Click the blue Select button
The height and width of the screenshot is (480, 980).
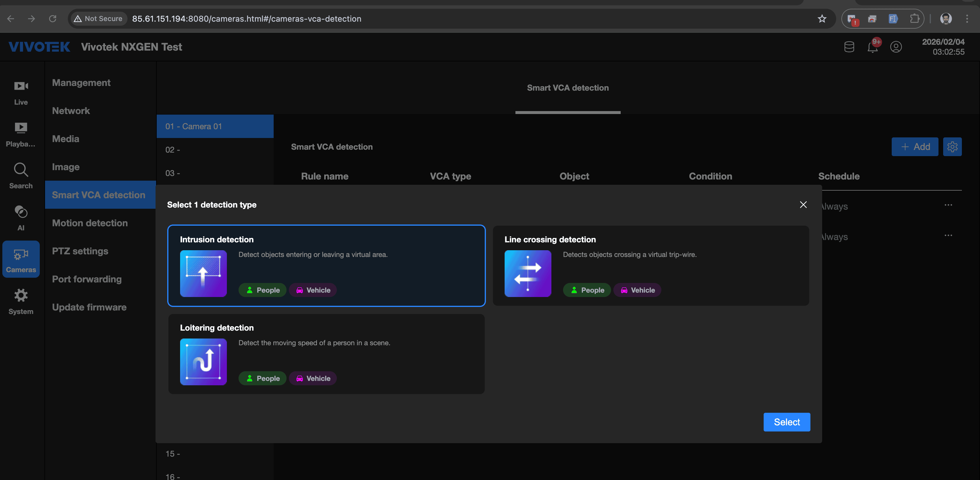pyautogui.click(x=787, y=422)
